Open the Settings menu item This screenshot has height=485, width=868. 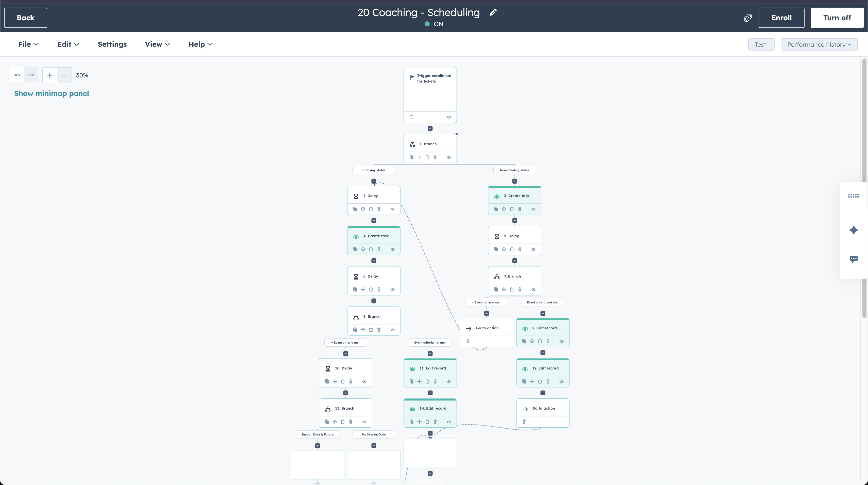112,44
